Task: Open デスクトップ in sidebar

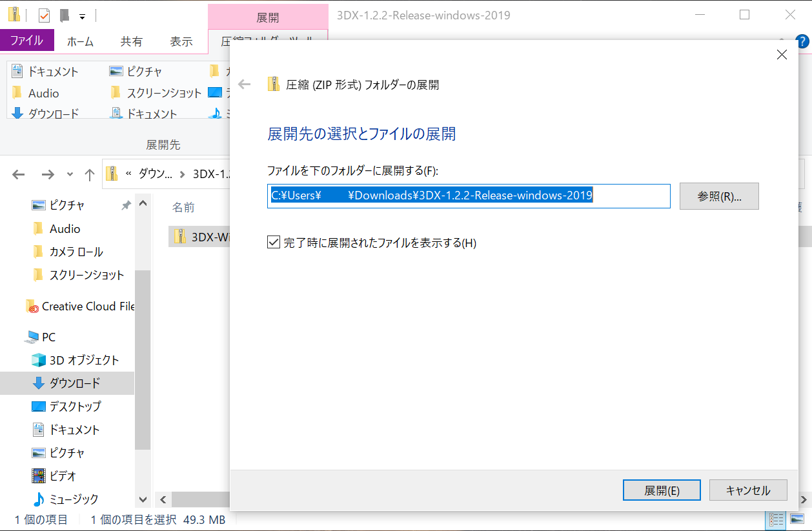Action: coord(66,406)
